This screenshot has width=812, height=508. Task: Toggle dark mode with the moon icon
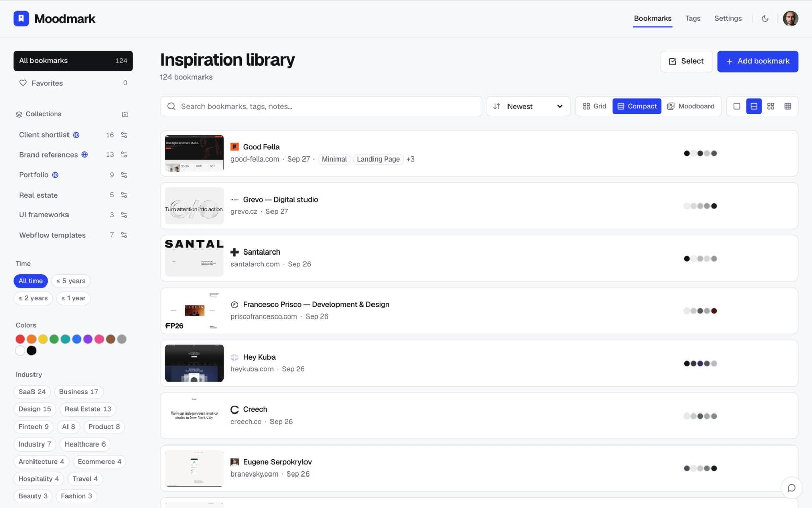[x=765, y=19]
